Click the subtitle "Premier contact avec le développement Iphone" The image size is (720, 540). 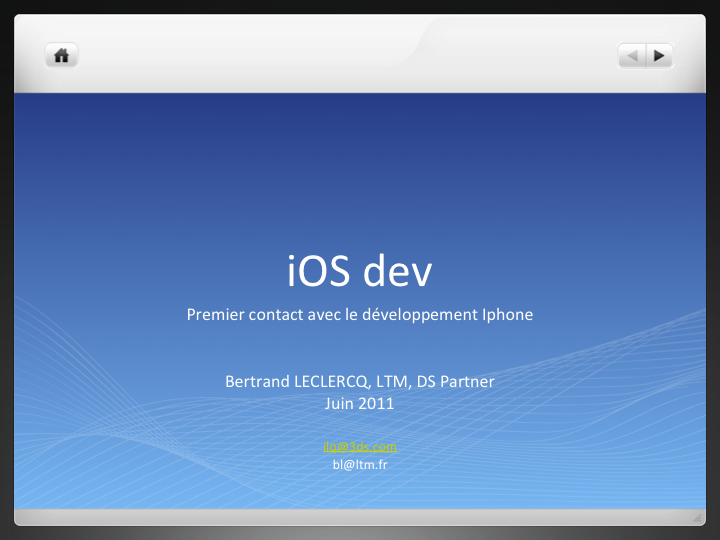click(x=360, y=315)
